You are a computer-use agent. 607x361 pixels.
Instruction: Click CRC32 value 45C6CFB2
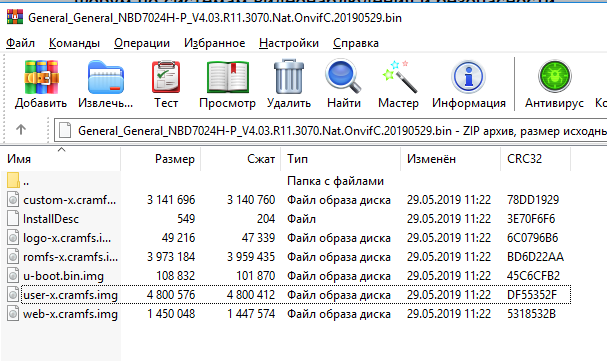533,275
